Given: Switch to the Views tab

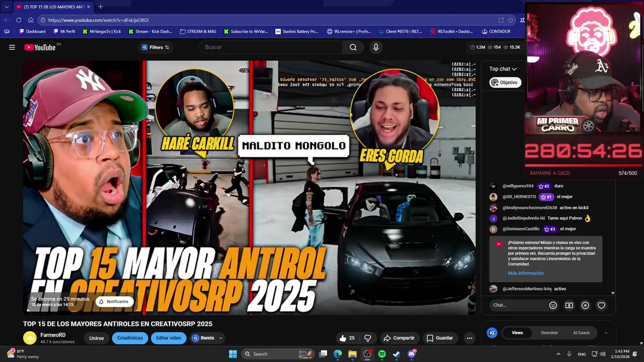Looking at the screenshot, I should point(517,333).
